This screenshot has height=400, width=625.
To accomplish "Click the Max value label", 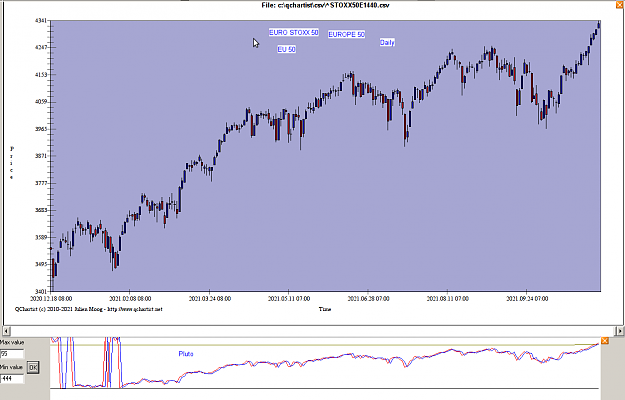I will coord(12,342).
